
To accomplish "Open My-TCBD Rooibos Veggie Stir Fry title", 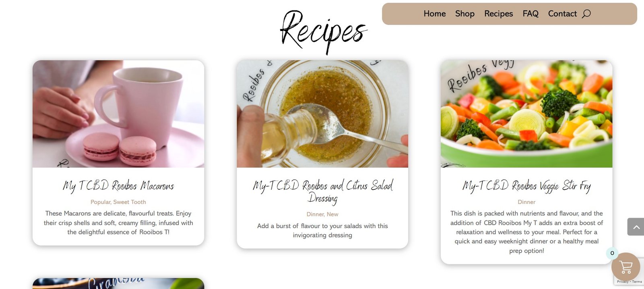I will coord(526,186).
